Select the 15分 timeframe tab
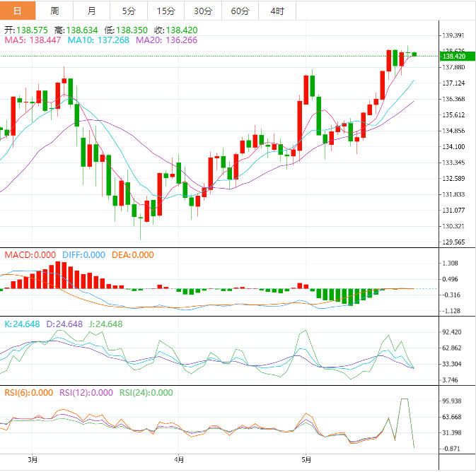The height and width of the screenshot is (472, 476). tap(166, 11)
